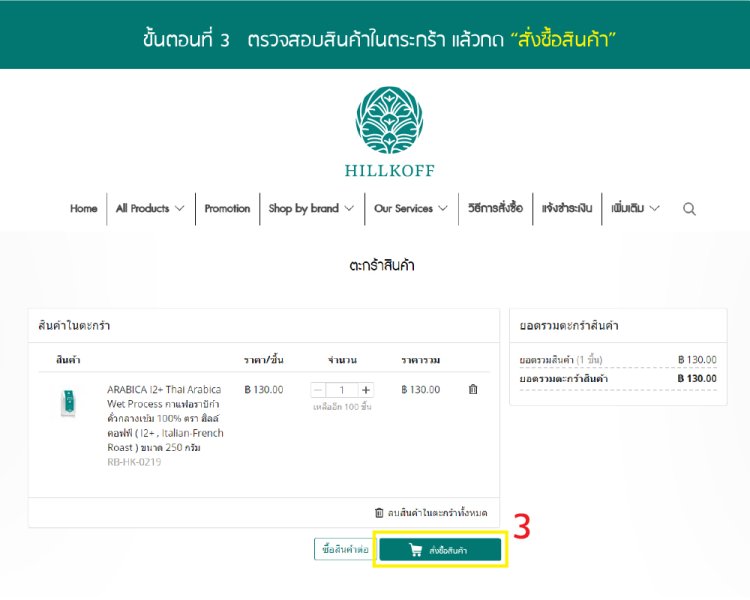The image size is (750, 600).
Task: Click the green สั่งซื้อสินค้า button label
Action: coord(448,550)
